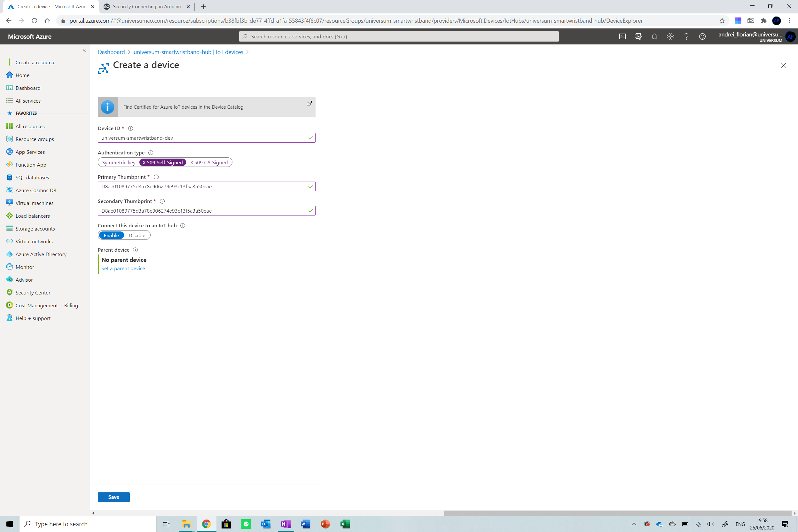Viewport: 798px width, 532px height.
Task: Click Set a parent device link
Action: 123,268
